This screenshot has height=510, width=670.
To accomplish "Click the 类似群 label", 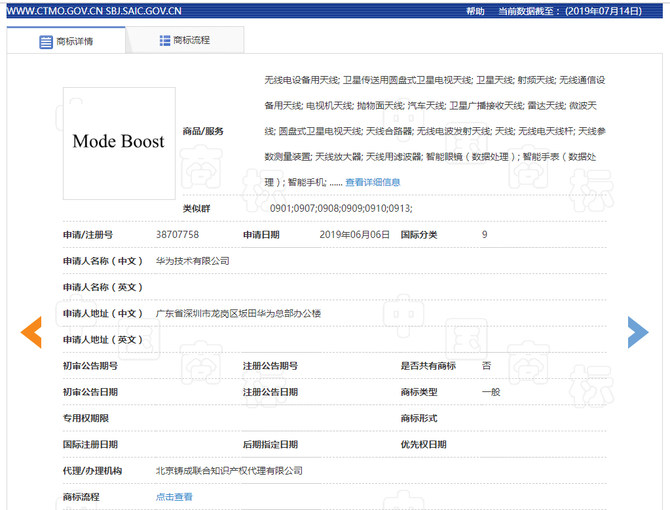I will (x=197, y=208).
